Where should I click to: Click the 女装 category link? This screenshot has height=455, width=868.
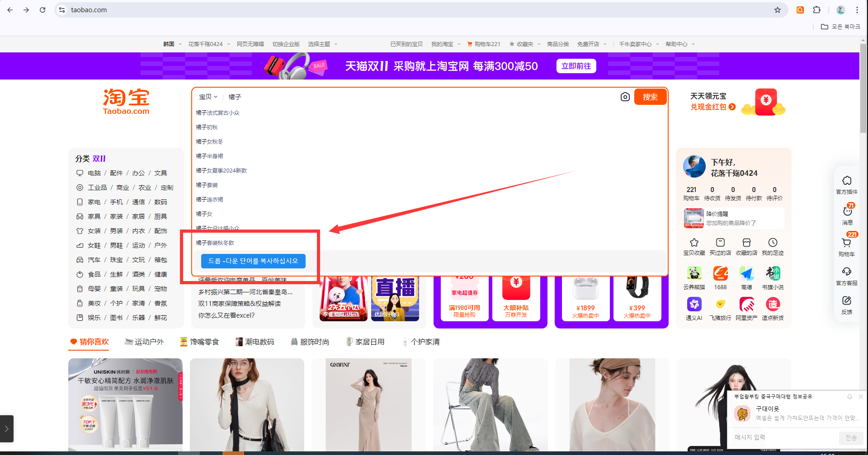pos(94,231)
